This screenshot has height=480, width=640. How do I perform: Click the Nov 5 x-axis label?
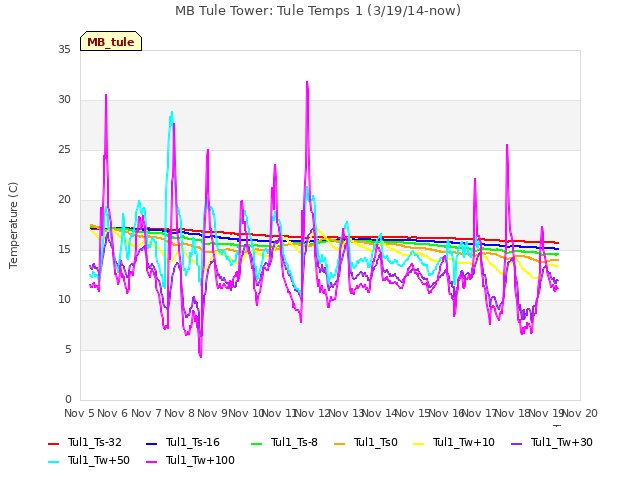pyautogui.click(x=79, y=413)
